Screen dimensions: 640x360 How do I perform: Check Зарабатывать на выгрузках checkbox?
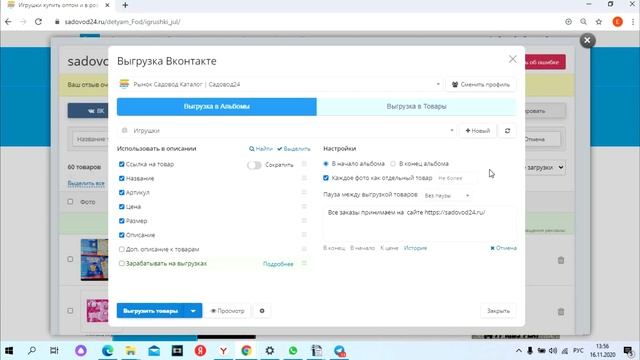coord(122,263)
